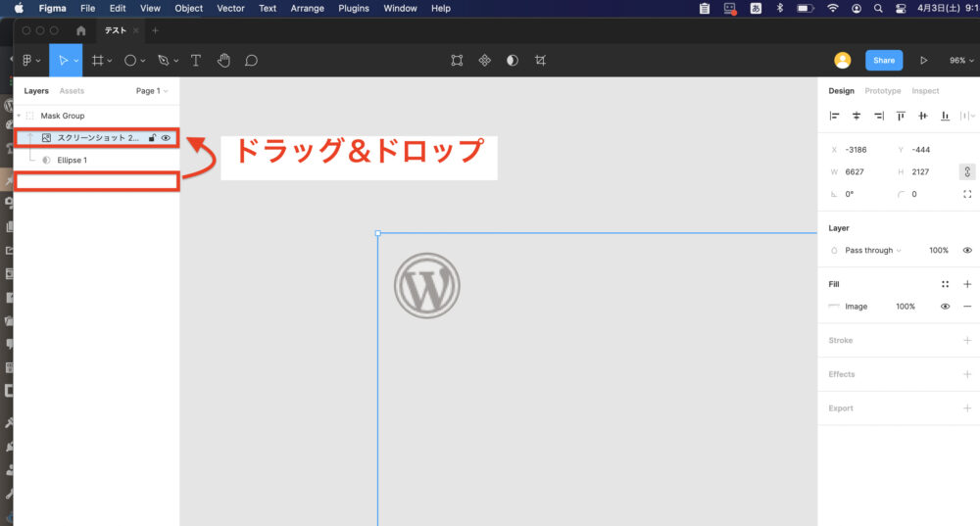Screen dimensions: 980x526
Task: Click the user avatar icon
Action: pos(843,61)
